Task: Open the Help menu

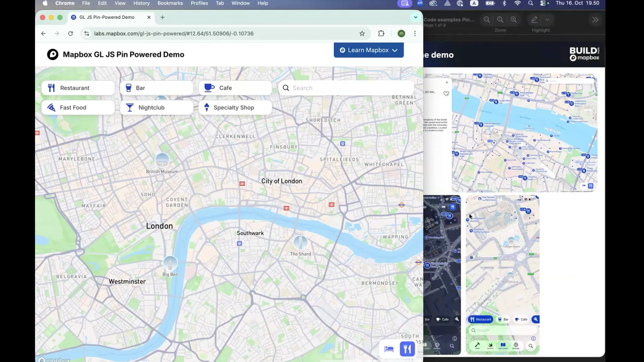Action: (x=263, y=3)
